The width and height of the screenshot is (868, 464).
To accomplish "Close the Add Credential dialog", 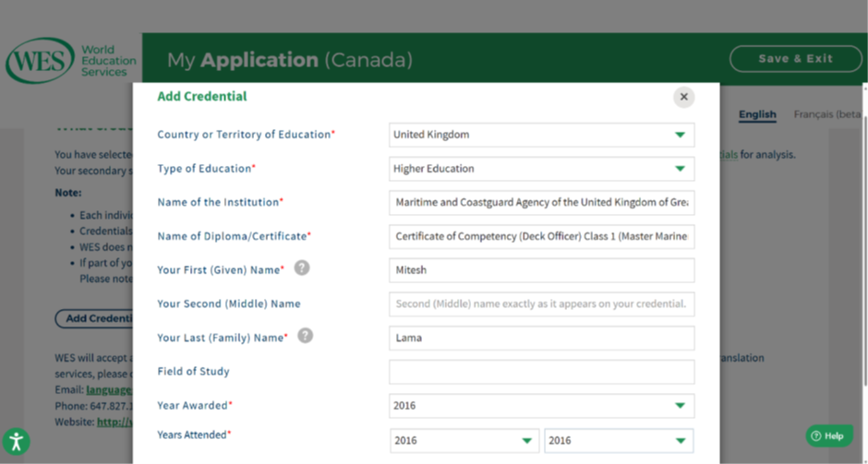I will pos(683,97).
